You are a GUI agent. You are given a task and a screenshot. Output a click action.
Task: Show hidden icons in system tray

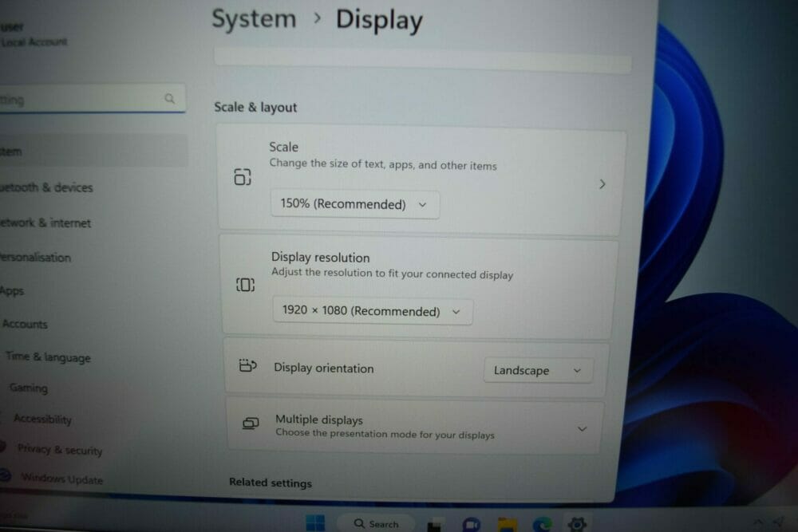point(758,522)
